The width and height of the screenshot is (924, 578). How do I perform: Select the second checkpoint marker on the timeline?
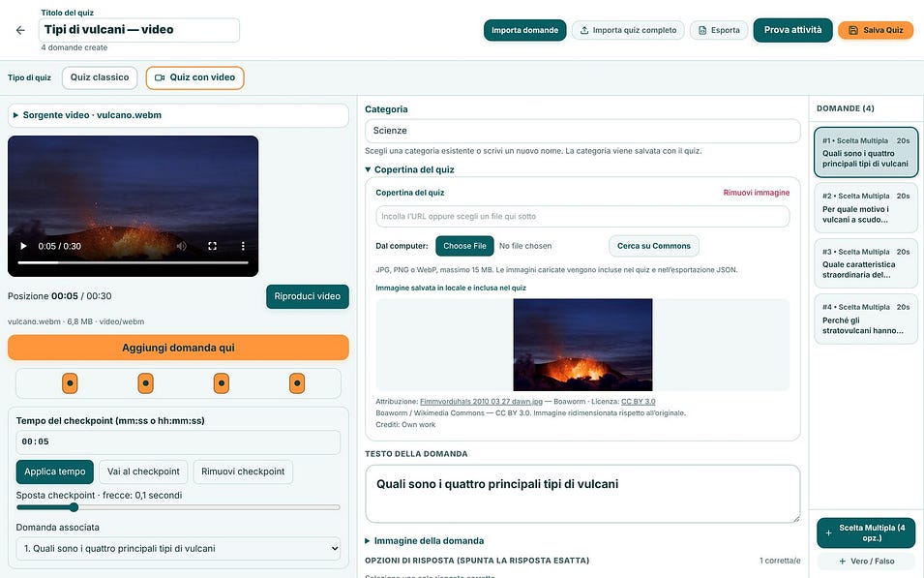pyautogui.click(x=145, y=383)
